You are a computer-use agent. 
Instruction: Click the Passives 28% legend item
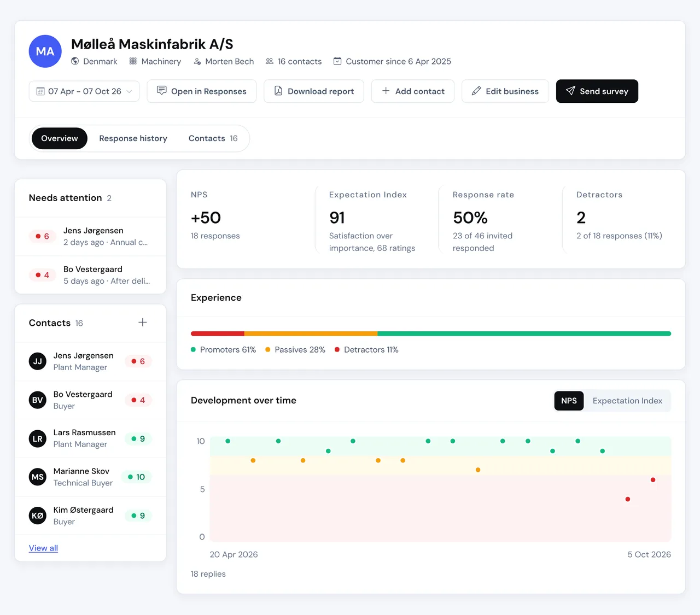coord(295,350)
